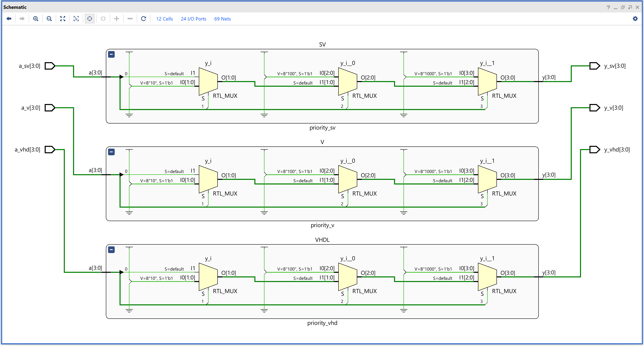Collapse the VHDL priority_vhd module block
This screenshot has width=644, height=346.
tap(111, 250)
